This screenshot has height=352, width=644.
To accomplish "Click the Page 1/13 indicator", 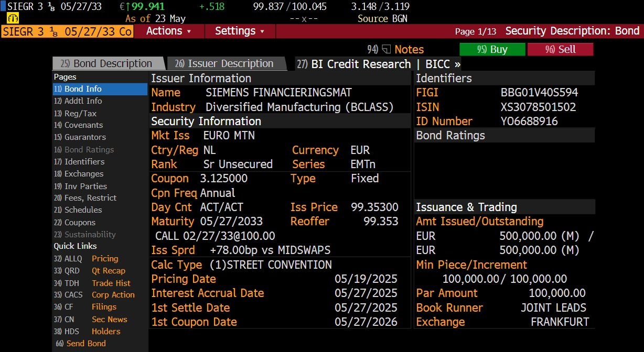I will 476,31.
